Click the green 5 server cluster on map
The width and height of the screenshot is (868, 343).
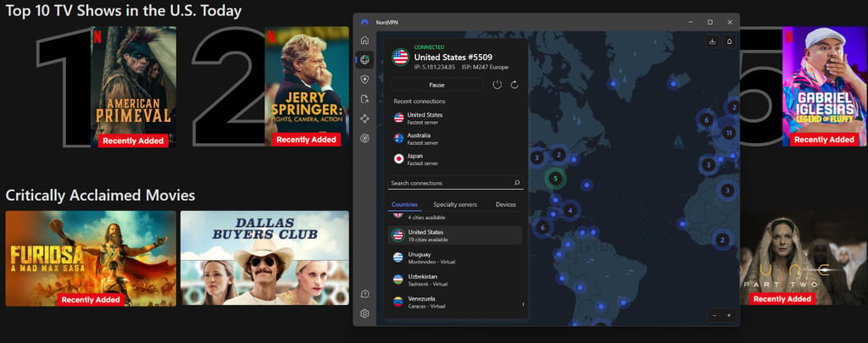(x=556, y=178)
